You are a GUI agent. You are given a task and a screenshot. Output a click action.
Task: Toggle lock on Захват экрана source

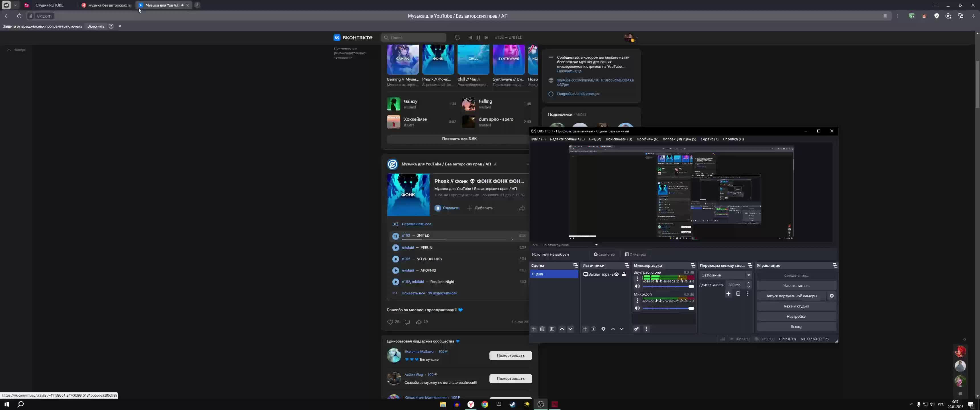[624, 274]
